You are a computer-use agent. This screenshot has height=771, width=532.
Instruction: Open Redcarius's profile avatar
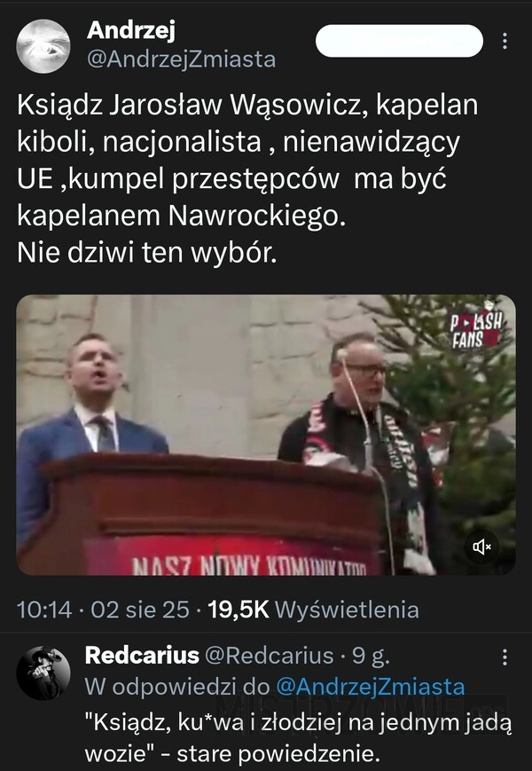[43, 673]
